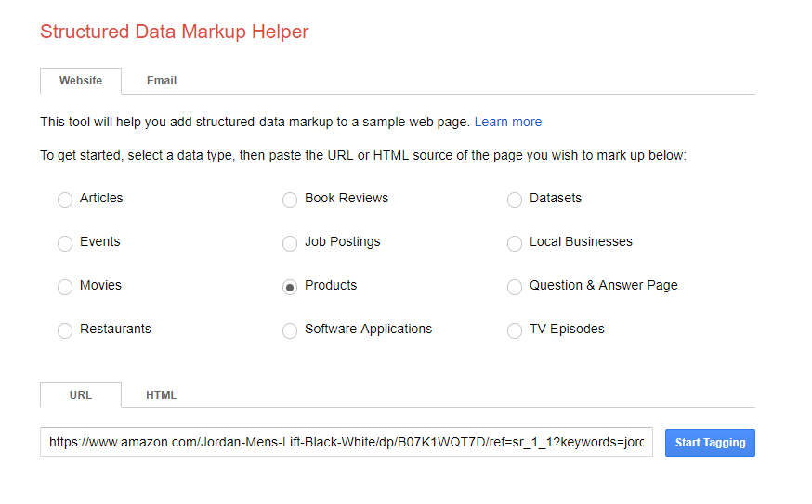
Task: Select Software Applications option
Action: click(x=290, y=330)
